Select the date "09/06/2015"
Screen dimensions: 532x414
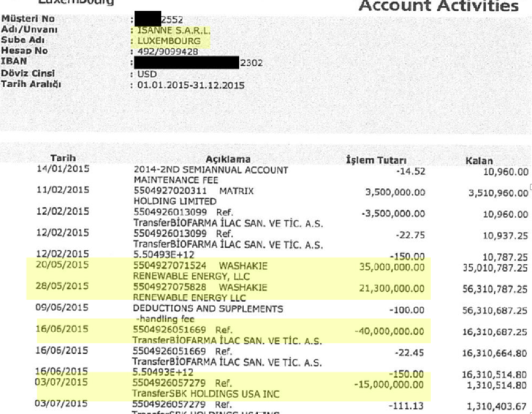(x=62, y=308)
